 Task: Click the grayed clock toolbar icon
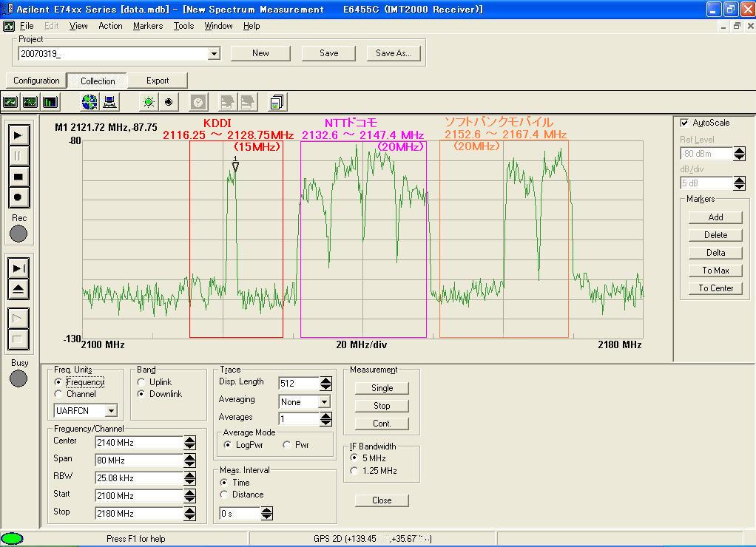[198, 102]
